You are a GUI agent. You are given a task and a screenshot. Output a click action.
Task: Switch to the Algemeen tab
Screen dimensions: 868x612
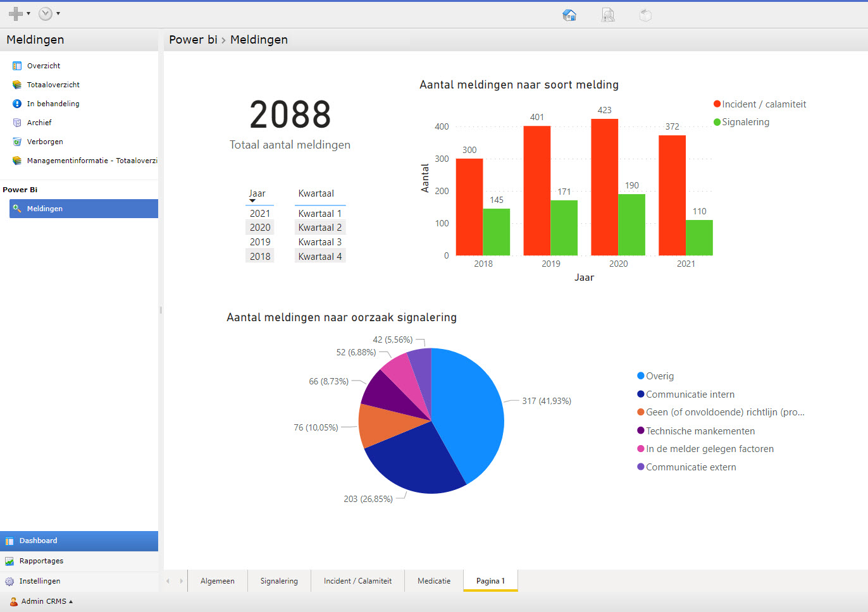click(x=218, y=581)
